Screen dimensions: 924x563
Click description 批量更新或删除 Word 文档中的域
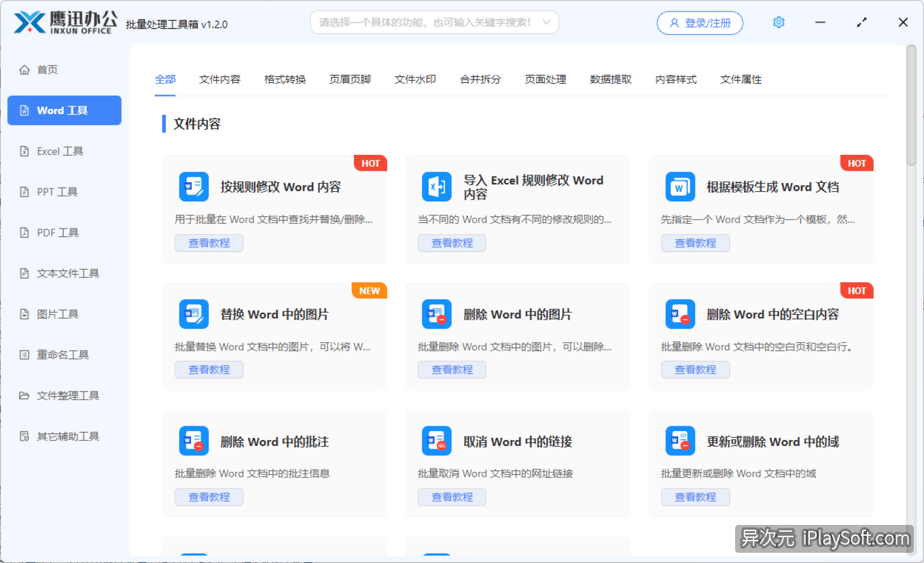click(x=739, y=473)
